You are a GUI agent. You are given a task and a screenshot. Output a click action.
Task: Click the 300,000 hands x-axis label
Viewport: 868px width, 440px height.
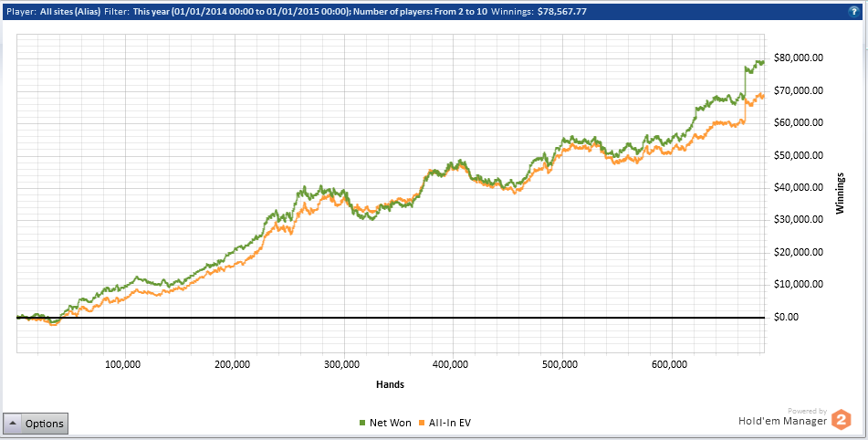pyautogui.click(x=344, y=364)
